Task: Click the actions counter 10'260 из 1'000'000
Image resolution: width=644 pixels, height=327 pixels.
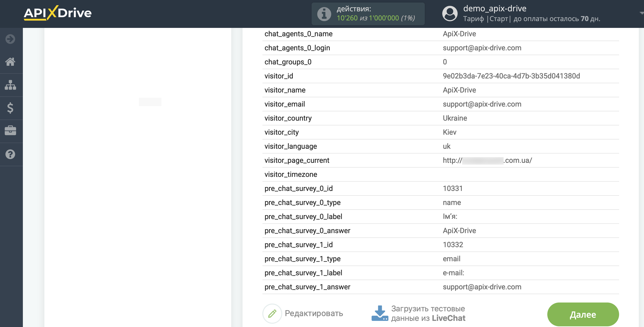Action: (x=375, y=18)
